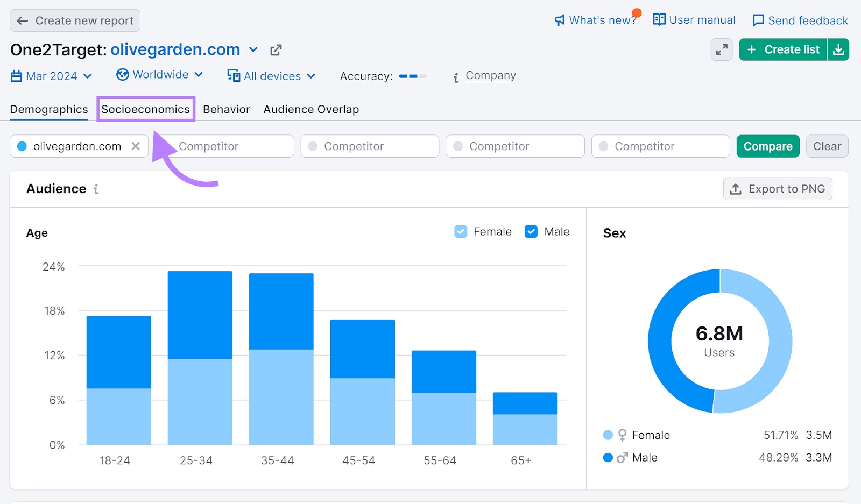The width and height of the screenshot is (861, 504).
Task: Click the back arrow to create new report
Action: 23,21
